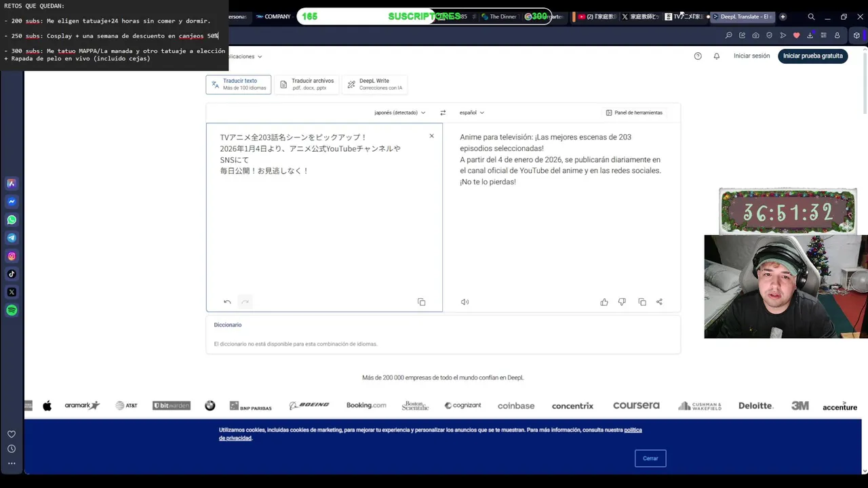Open DeepL notifications bell
Screen dimensions: 868x488
tap(717, 56)
